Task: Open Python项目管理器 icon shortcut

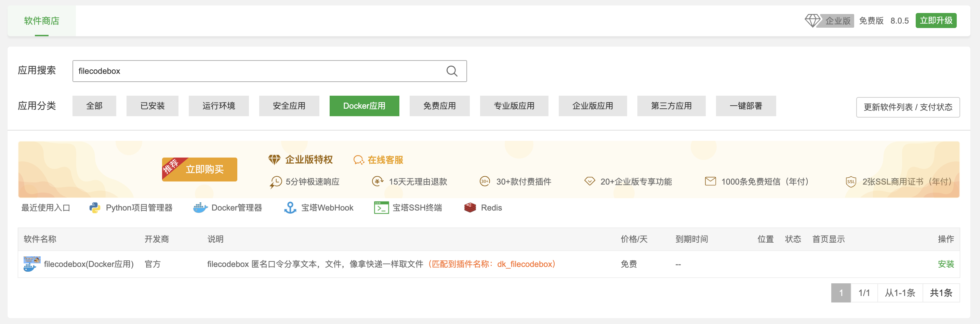Action: (95, 208)
